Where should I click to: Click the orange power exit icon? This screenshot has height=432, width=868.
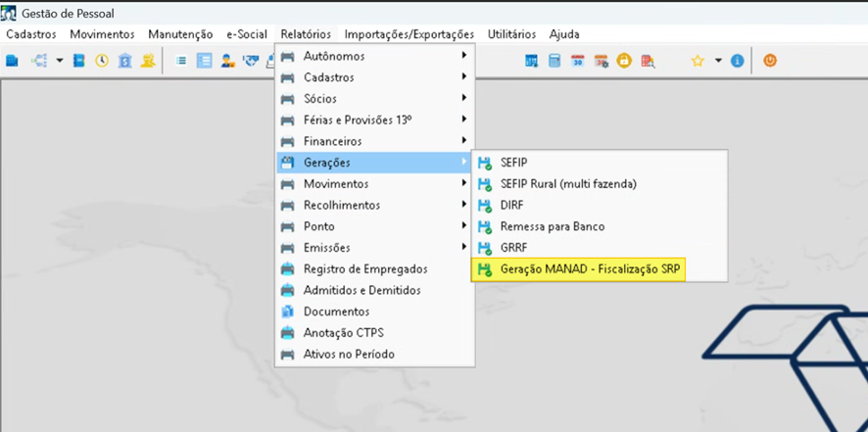[770, 61]
